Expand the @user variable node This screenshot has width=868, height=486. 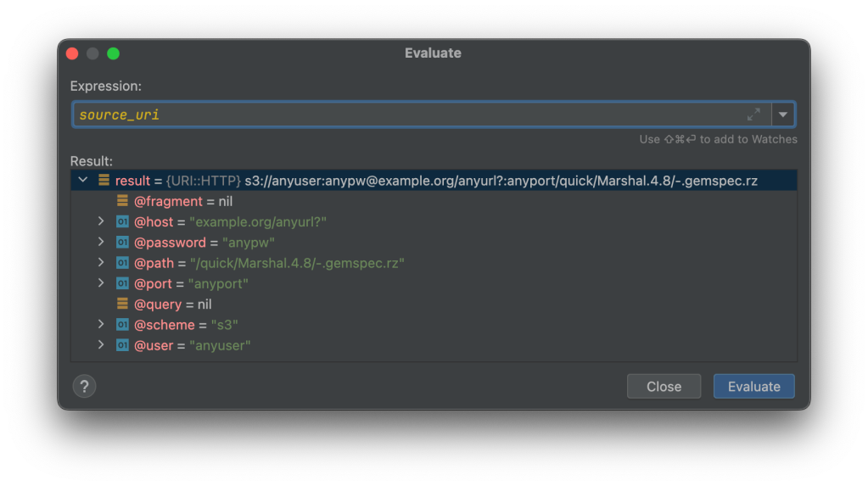pos(101,345)
